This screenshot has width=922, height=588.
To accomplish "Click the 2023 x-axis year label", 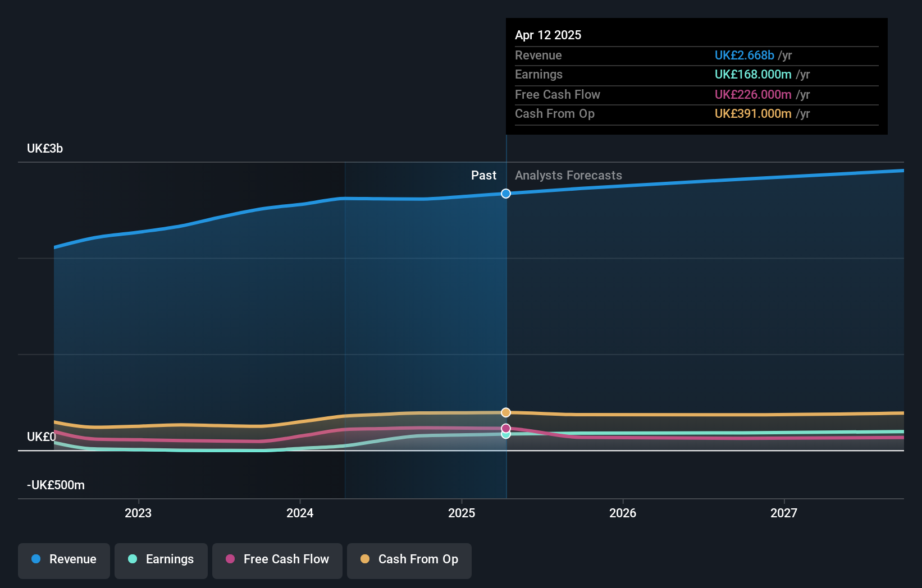I will point(138,513).
